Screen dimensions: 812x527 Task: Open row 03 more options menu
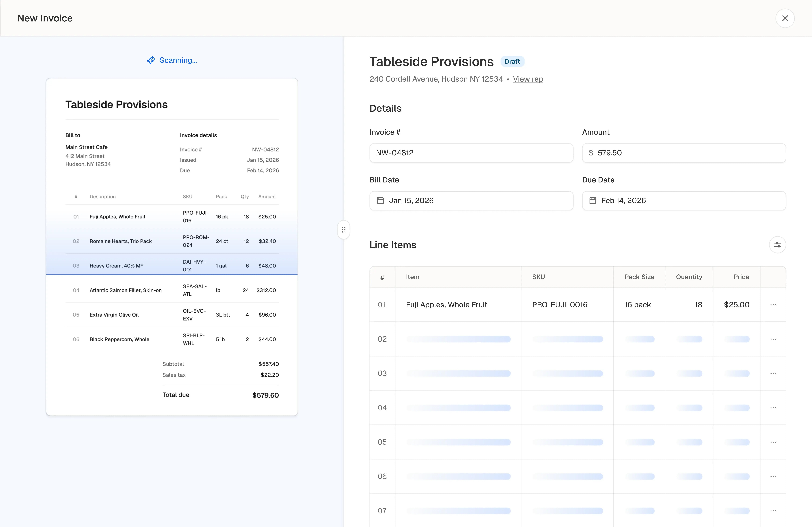[773, 374]
